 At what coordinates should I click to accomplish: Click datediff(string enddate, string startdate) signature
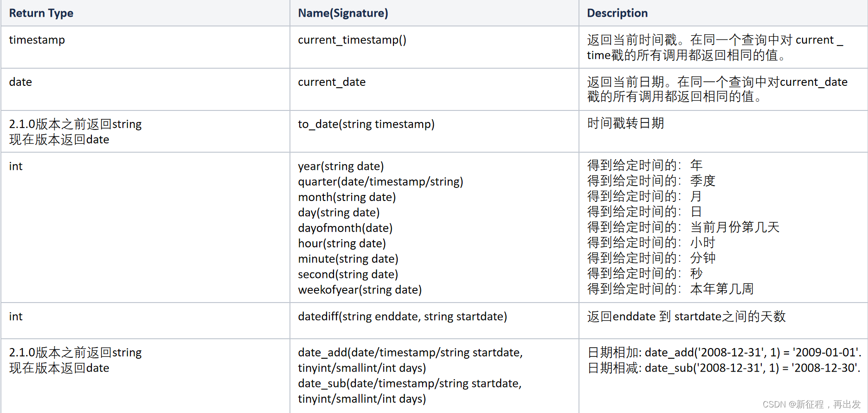tap(403, 316)
